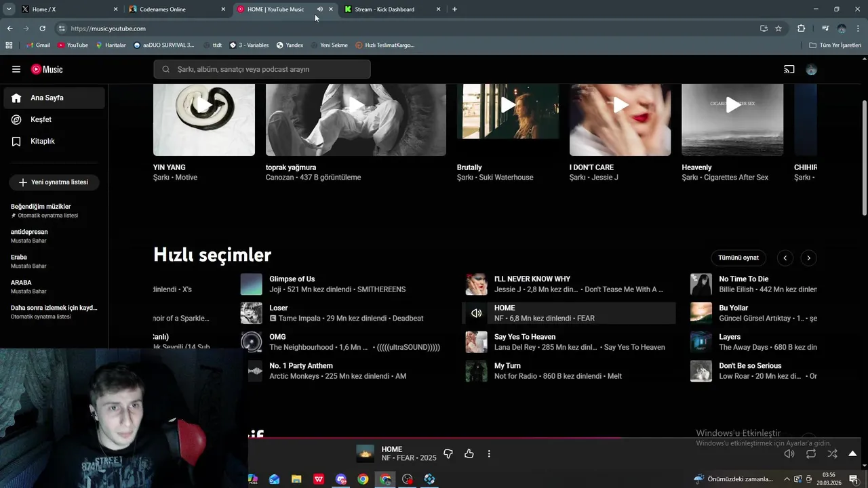Click the YouTube Music logo

pos(47,69)
